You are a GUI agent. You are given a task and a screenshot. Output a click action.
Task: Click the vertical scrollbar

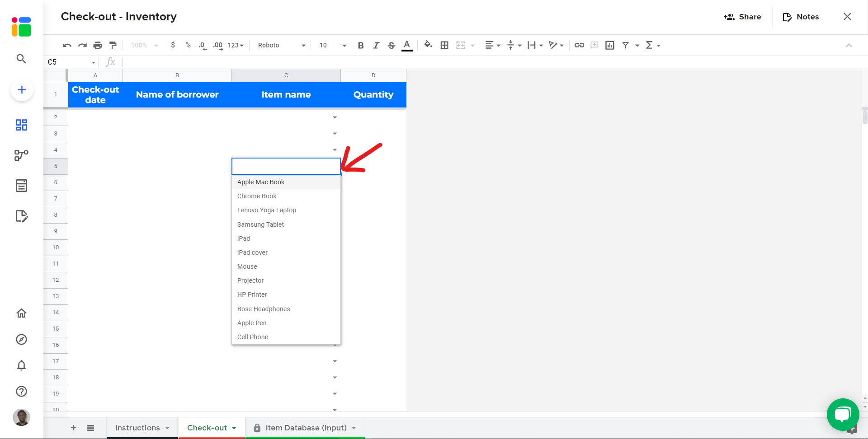[865, 117]
